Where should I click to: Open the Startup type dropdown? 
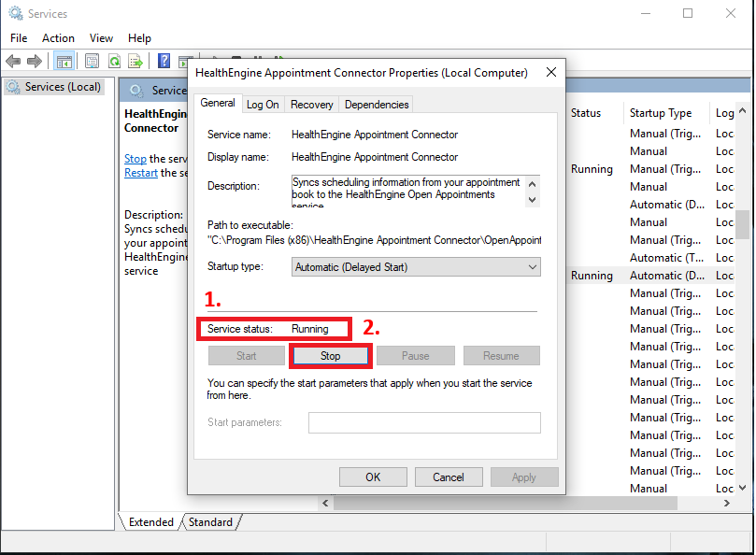click(x=416, y=267)
